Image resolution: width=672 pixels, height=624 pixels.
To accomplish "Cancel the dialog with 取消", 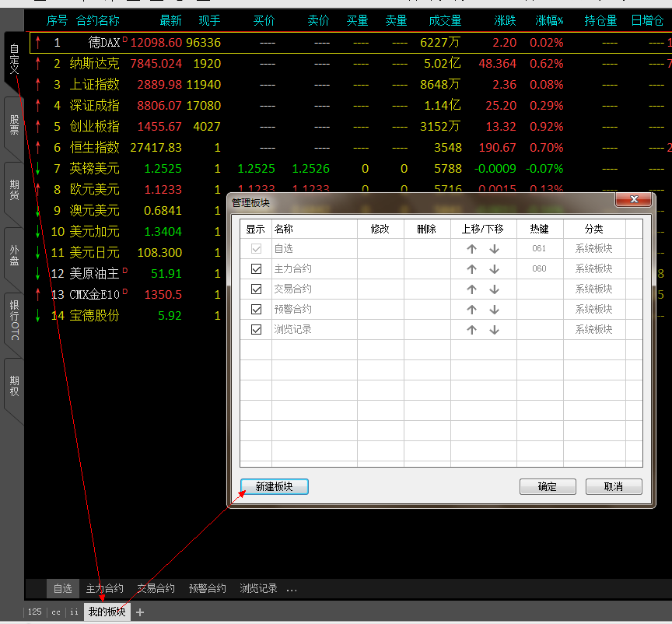I will 614,486.
